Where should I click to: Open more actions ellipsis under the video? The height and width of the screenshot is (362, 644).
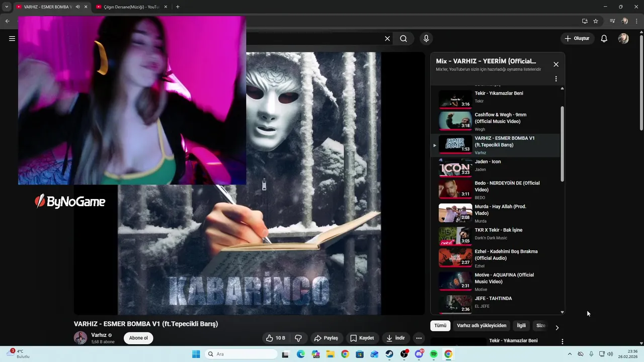tap(419, 338)
